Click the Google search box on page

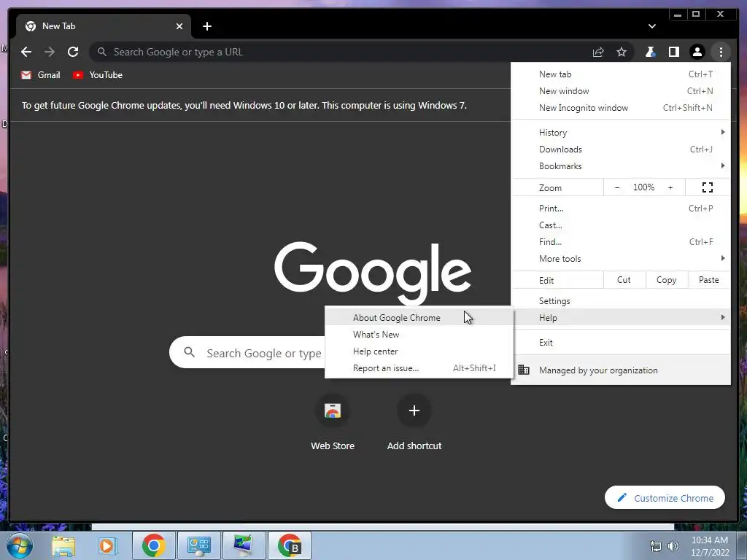pos(248,353)
